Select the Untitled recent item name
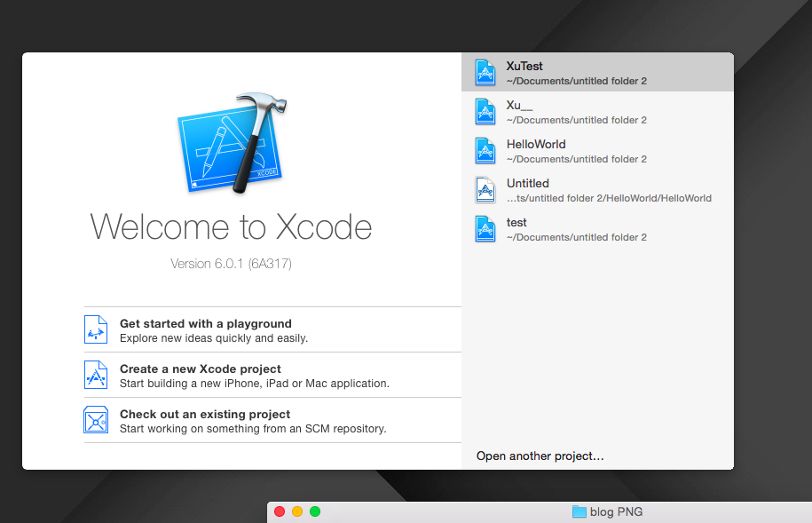This screenshot has width=812, height=523. tap(528, 183)
